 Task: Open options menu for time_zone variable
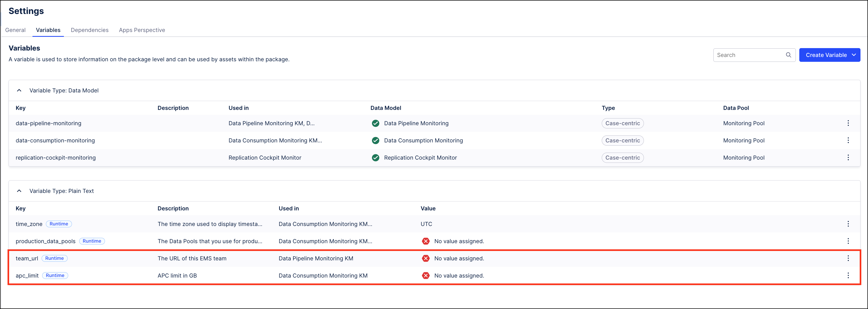(x=848, y=224)
